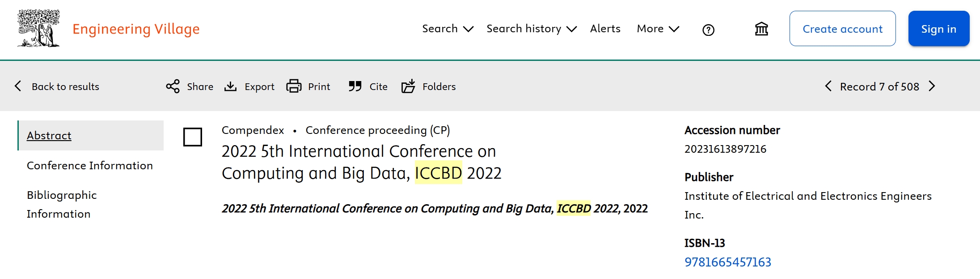This screenshot has width=980, height=279.
Task: Go to next record arrow
Action: pyautogui.click(x=932, y=86)
